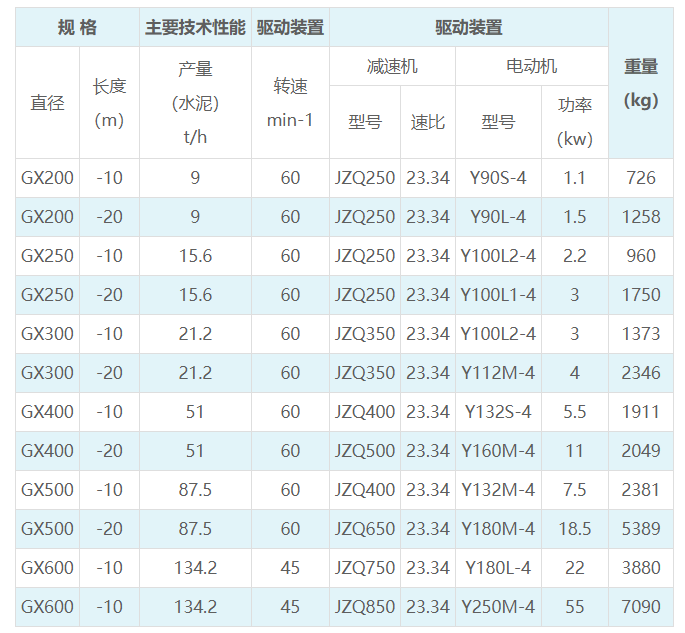
Task: Click the reducer model JZQ650 cell
Action: 365,529
